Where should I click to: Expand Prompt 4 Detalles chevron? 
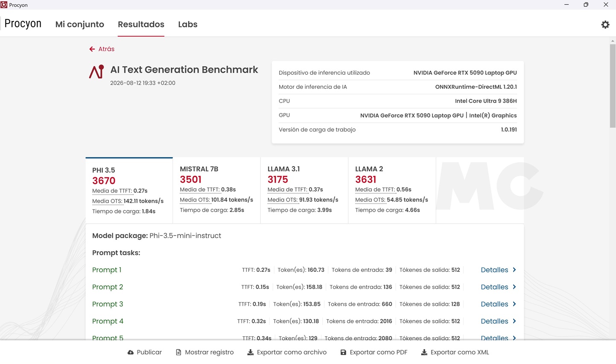(x=514, y=321)
